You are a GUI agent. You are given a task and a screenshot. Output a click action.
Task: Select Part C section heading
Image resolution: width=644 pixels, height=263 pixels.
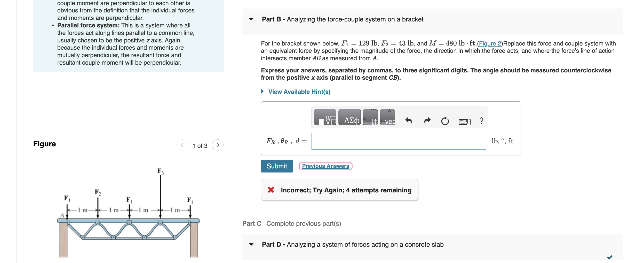(252, 223)
